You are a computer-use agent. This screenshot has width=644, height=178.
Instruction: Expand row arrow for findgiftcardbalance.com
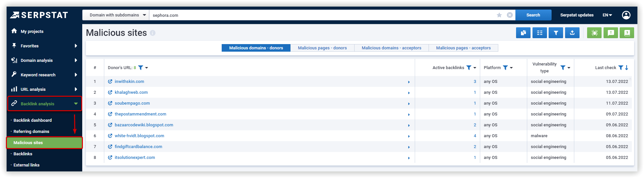pyautogui.click(x=409, y=147)
